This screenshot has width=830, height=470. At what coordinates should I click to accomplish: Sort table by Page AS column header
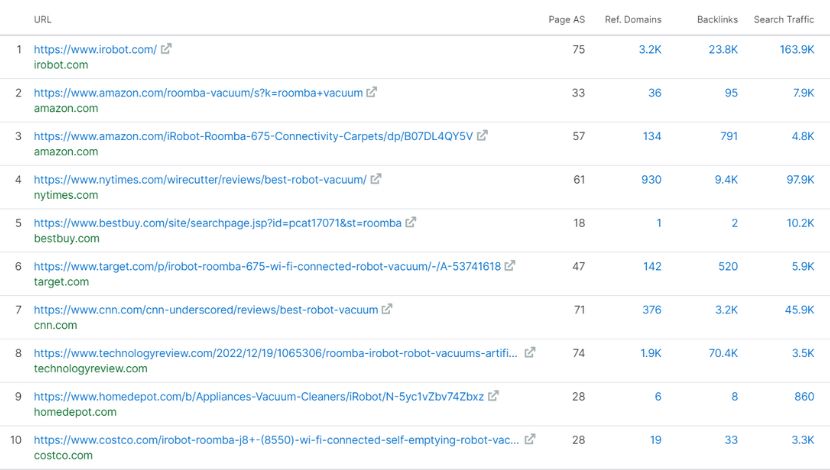(566, 19)
